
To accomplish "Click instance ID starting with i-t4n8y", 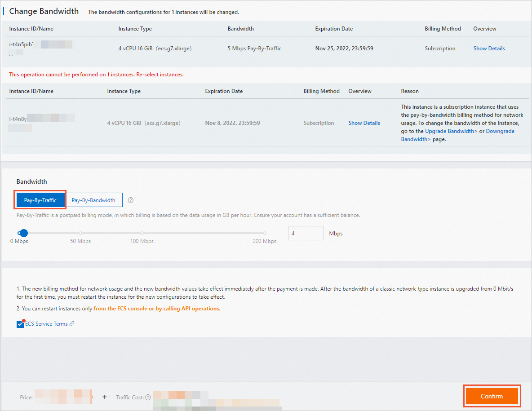I will click(x=18, y=119).
